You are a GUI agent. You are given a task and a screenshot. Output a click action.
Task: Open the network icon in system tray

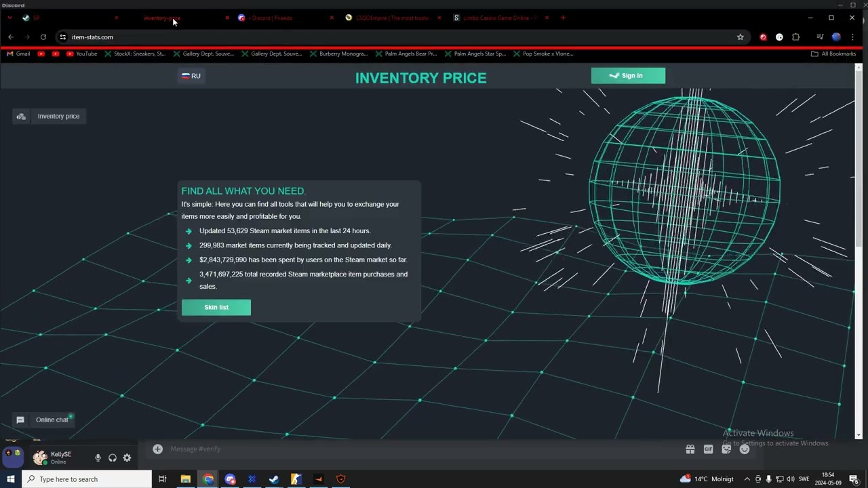coord(779,479)
